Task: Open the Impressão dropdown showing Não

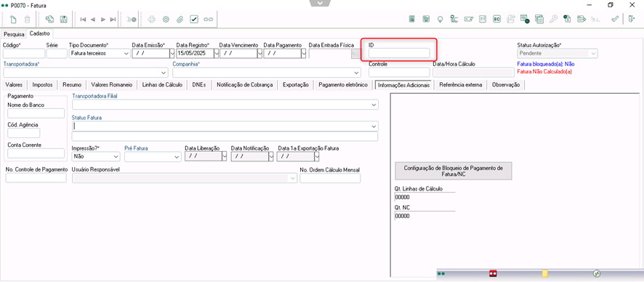Action: [x=115, y=157]
